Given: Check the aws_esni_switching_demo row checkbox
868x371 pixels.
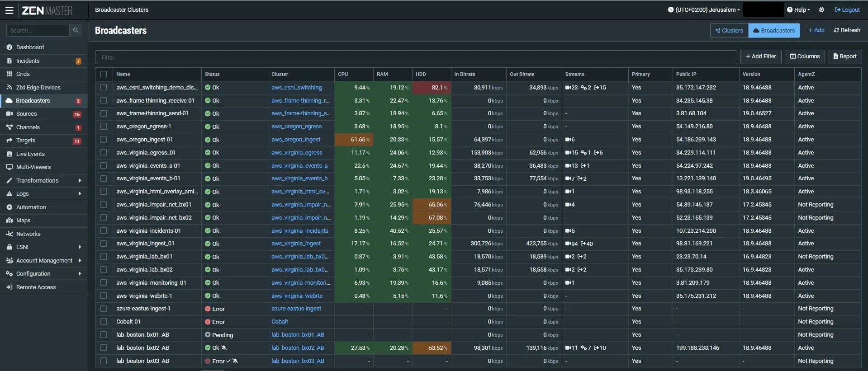Looking at the screenshot, I should (x=104, y=87).
